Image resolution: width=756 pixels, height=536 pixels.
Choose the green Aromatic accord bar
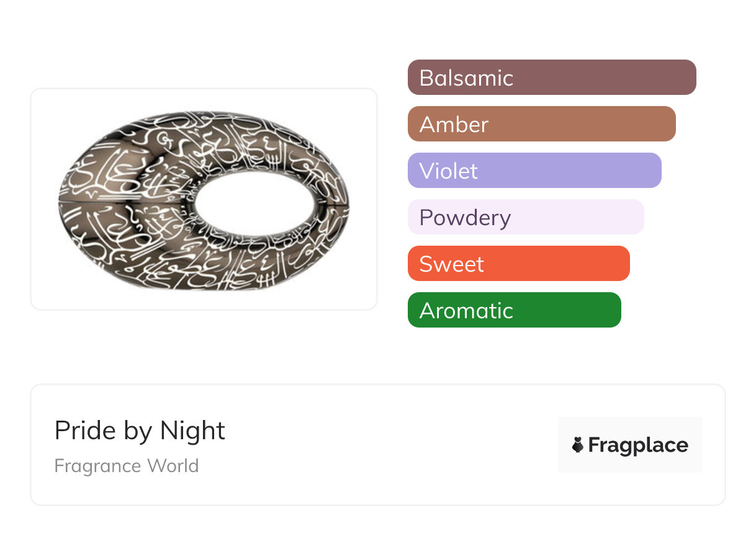(515, 310)
